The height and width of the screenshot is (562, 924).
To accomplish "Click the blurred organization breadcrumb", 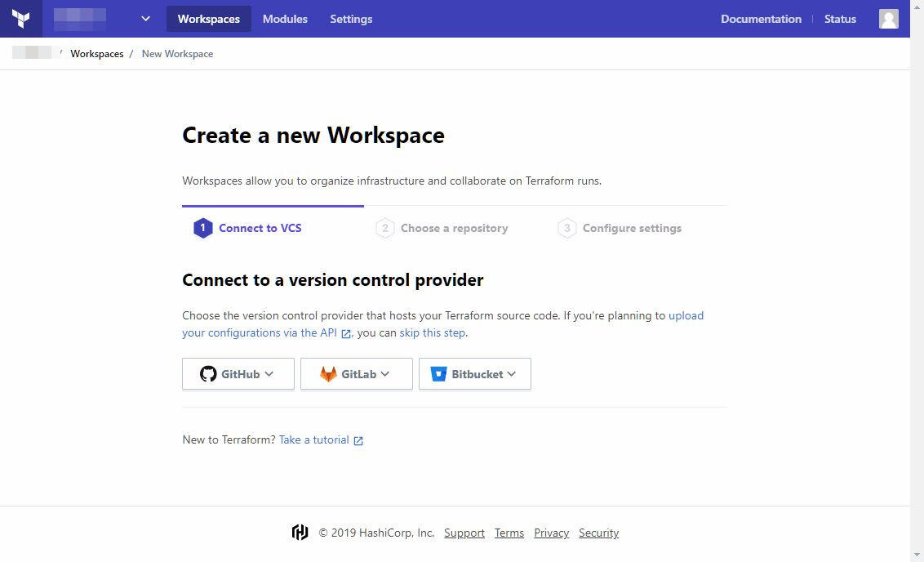I will 33,52.
